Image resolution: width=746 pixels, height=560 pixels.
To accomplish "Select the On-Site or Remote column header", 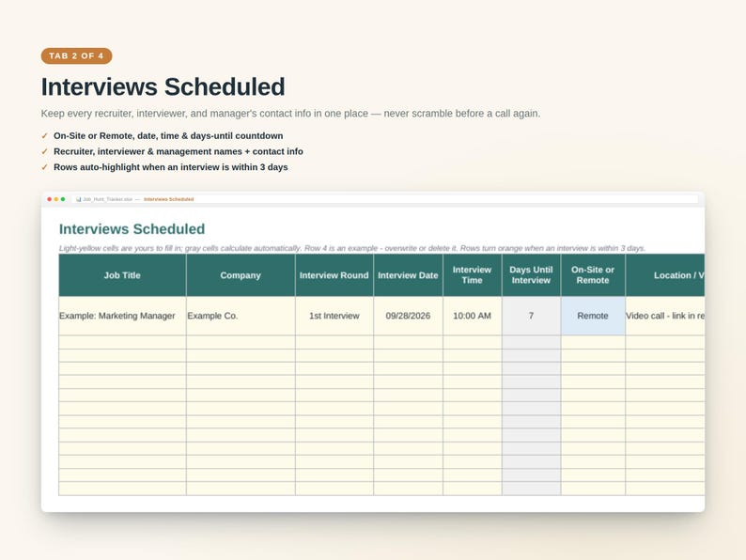I will coord(593,275).
